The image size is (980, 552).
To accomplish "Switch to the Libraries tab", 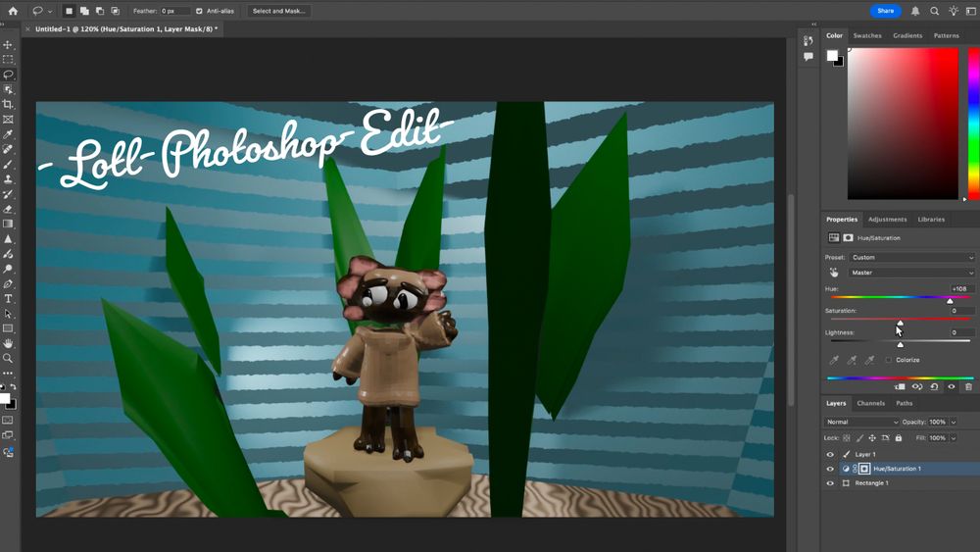I will click(931, 220).
